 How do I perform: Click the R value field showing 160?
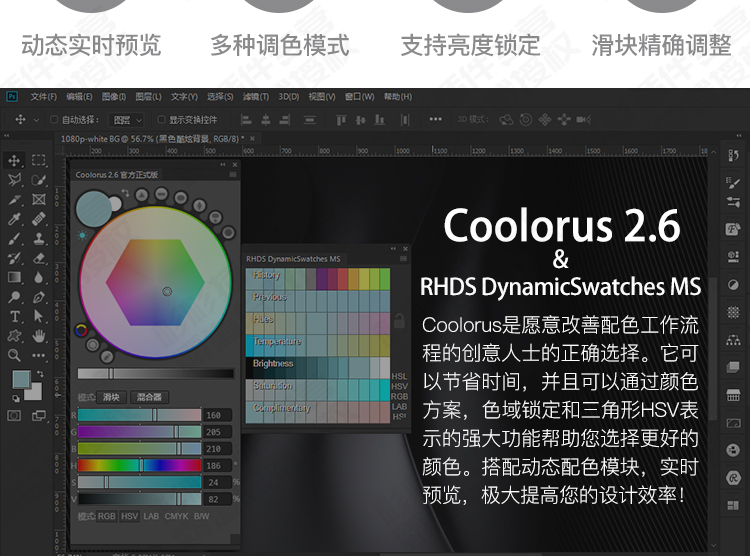[x=218, y=415]
